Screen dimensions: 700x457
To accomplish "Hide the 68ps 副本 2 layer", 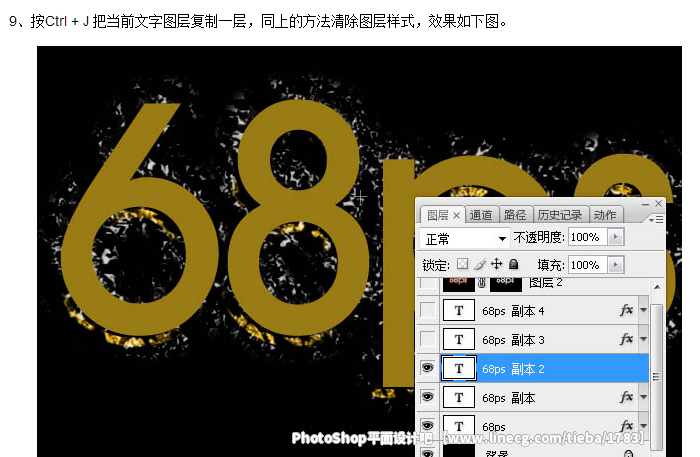I will pyautogui.click(x=427, y=369).
